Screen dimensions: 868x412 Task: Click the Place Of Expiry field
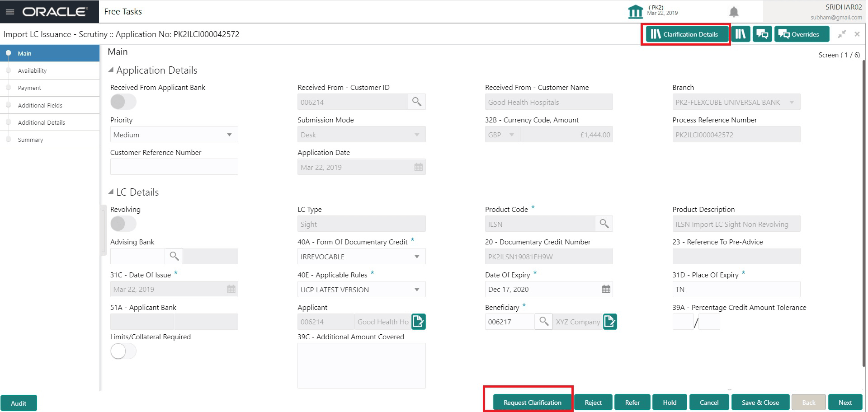[736, 289]
